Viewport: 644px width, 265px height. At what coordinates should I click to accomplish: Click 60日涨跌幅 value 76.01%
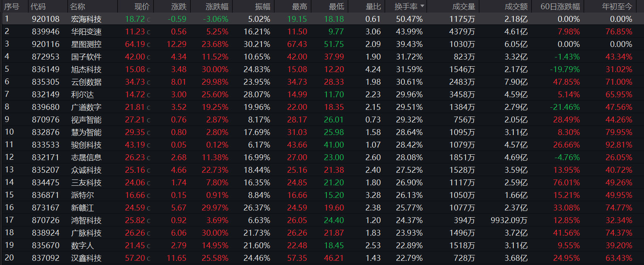coord(566,182)
